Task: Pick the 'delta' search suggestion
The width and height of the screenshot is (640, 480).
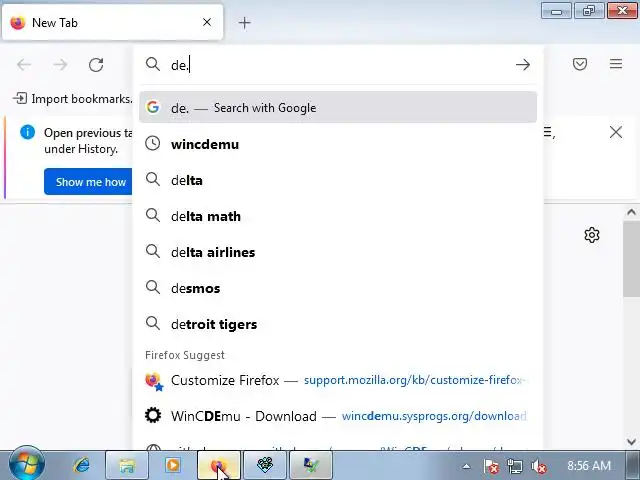Action: (338, 180)
